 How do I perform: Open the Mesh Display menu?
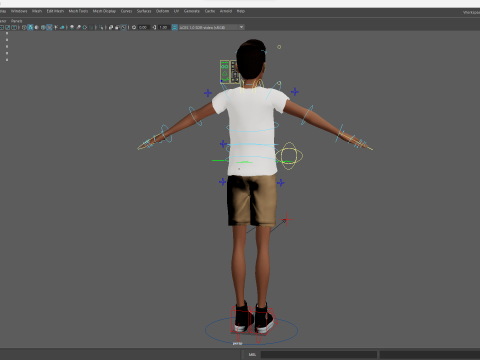click(104, 11)
